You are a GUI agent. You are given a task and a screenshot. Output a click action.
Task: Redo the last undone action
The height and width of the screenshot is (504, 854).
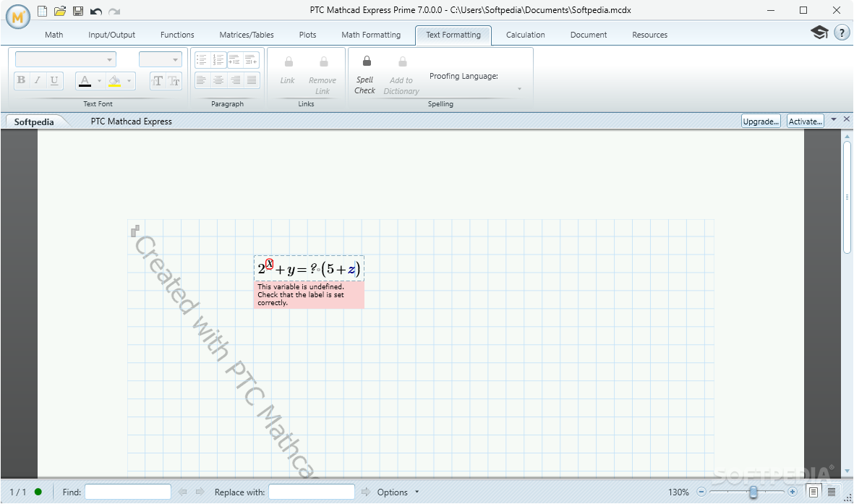click(x=114, y=12)
